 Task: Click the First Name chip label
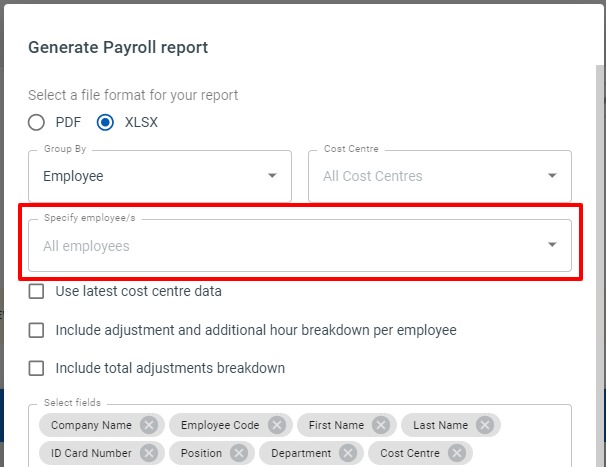pyautogui.click(x=336, y=425)
